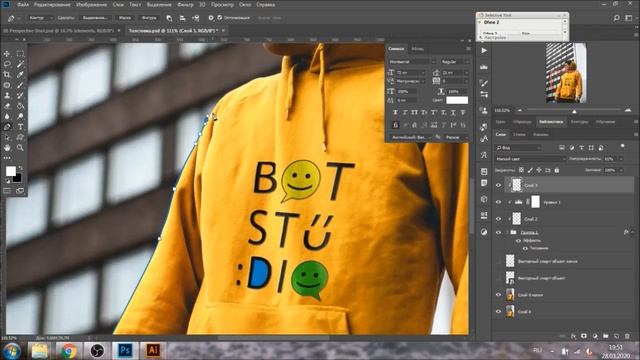The width and height of the screenshot is (640, 360).
Task: Open the Изображение menu
Action: tap(91, 4)
